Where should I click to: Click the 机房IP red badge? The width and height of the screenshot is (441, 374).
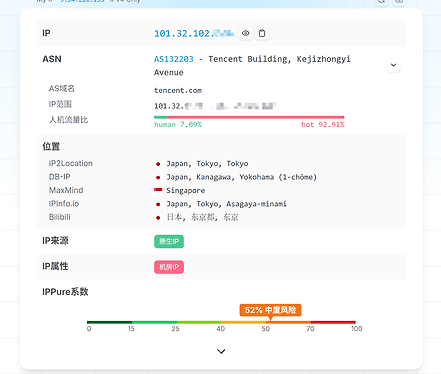(169, 267)
